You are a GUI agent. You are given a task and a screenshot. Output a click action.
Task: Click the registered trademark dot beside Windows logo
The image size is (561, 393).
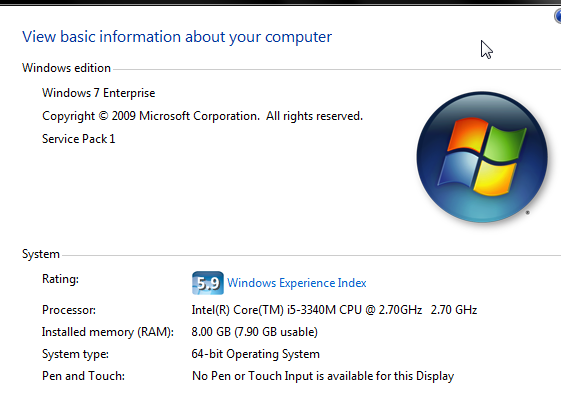coord(527,213)
